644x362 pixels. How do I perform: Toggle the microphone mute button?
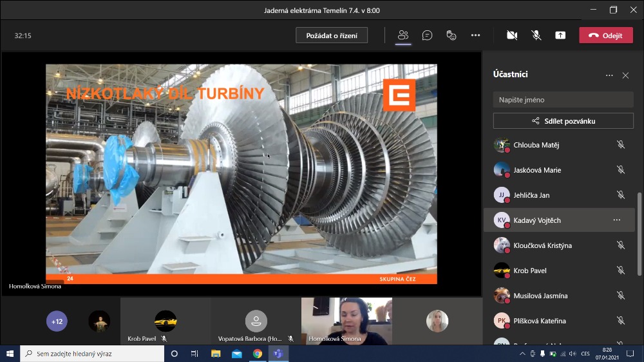point(536,35)
